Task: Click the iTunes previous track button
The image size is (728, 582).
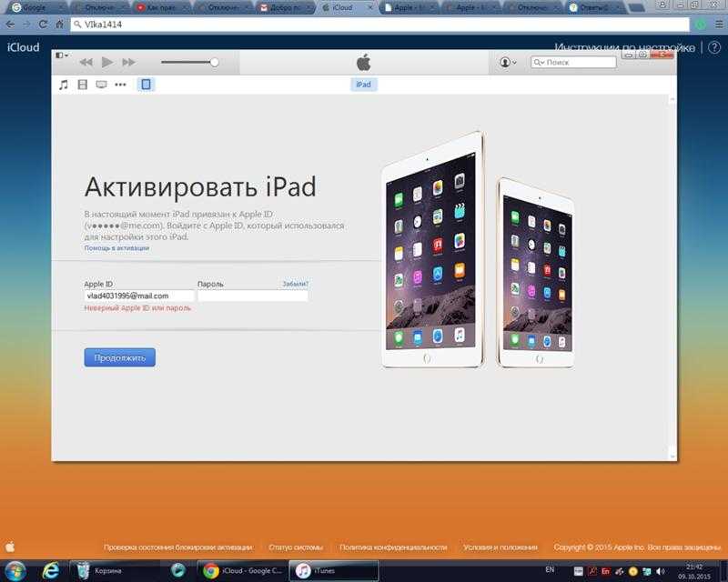Action: coord(86,62)
